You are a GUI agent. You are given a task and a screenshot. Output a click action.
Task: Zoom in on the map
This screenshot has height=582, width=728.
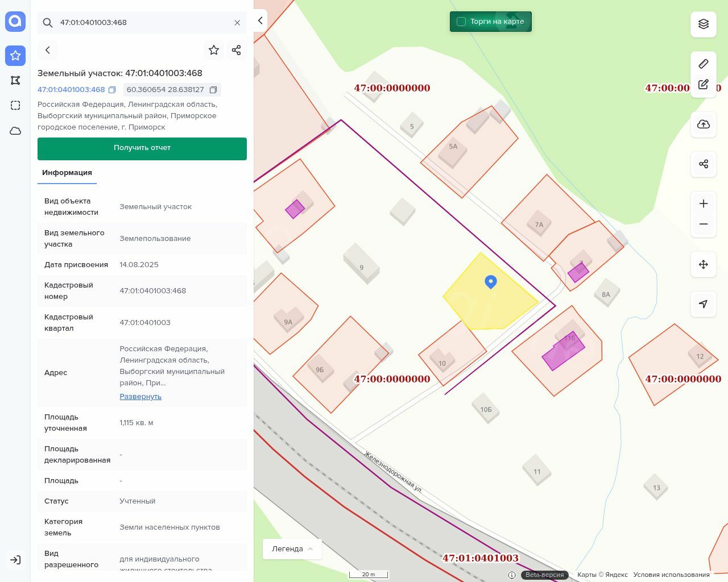pyautogui.click(x=704, y=203)
